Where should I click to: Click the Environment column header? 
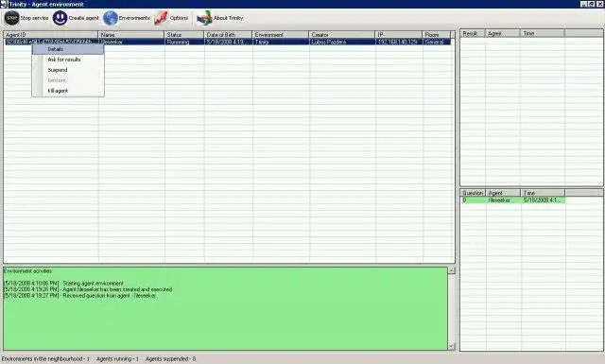(281, 35)
